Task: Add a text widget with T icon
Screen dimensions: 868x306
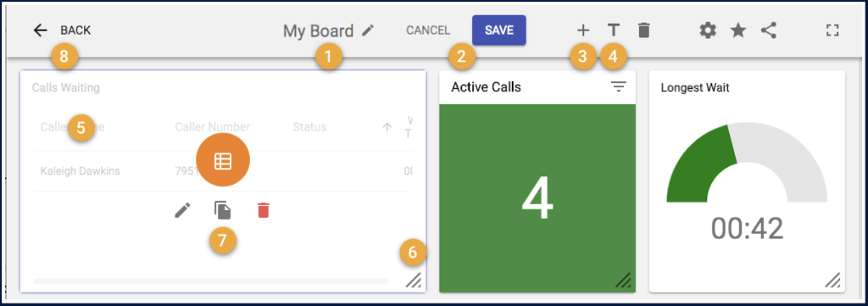Action: [613, 31]
